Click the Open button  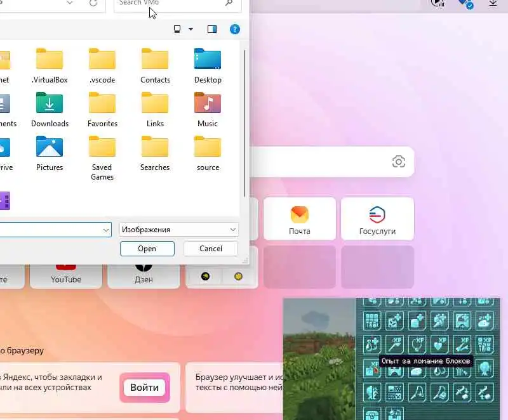(x=147, y=249)
